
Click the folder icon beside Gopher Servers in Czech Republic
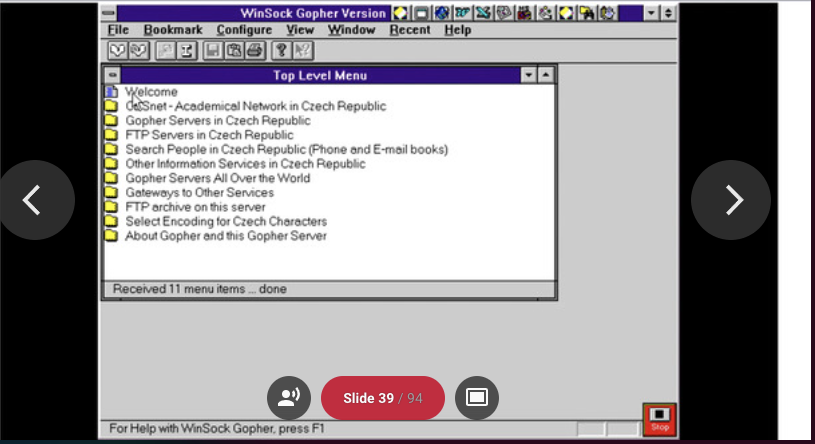(111, 121)
